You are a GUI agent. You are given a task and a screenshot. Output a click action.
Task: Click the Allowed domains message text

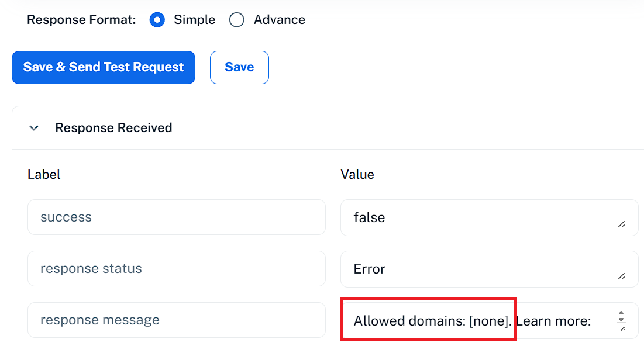[x=472, y=320]
